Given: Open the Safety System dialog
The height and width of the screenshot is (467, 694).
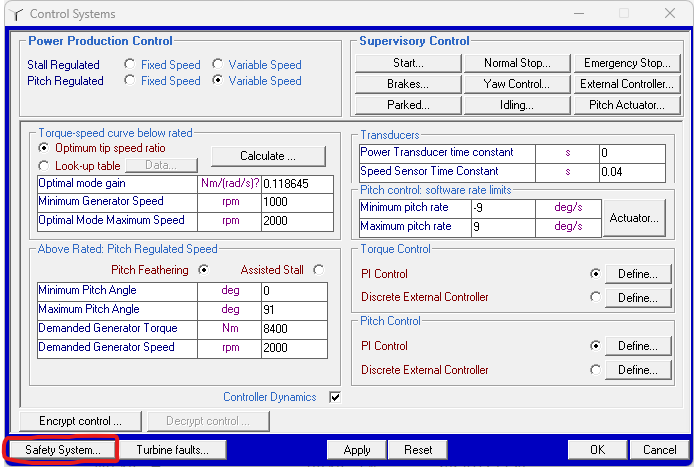Looking at the screenshot, I should coord(62,450).
